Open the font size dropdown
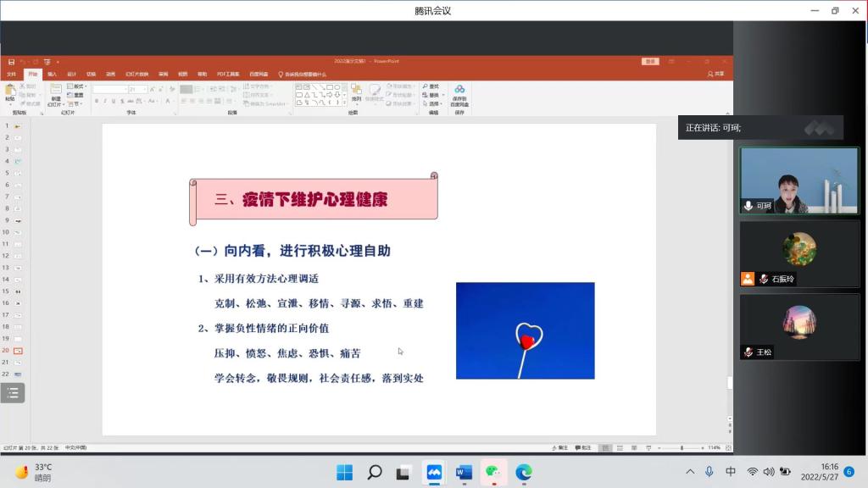The image size is (868, 488). [145, 89]
